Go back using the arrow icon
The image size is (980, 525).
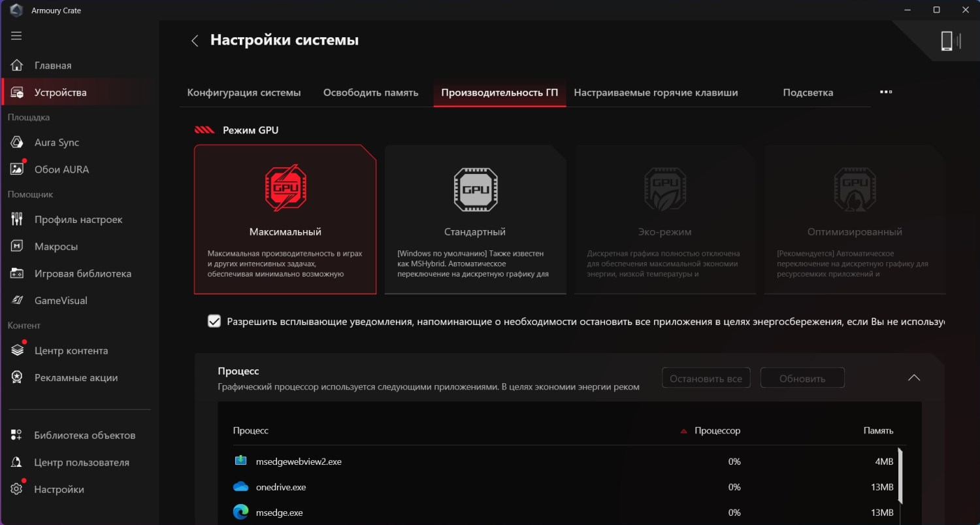click(195, 41)
